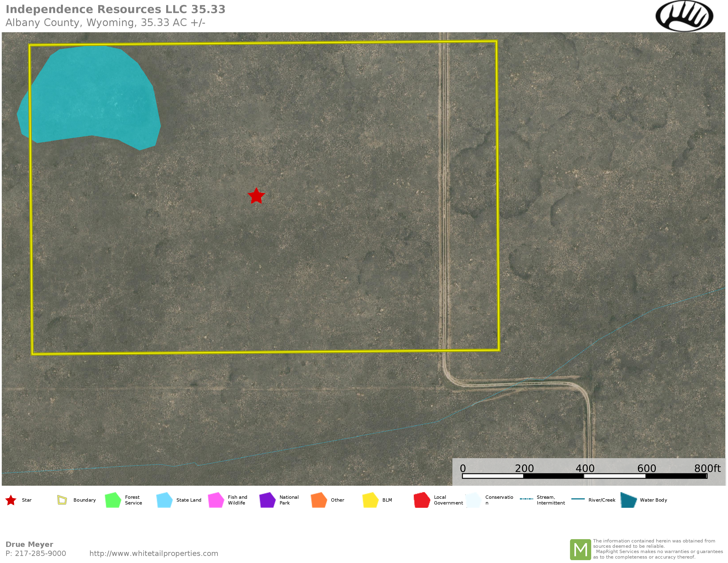Click the Stream, Intermittent legend line

[526, 499]
